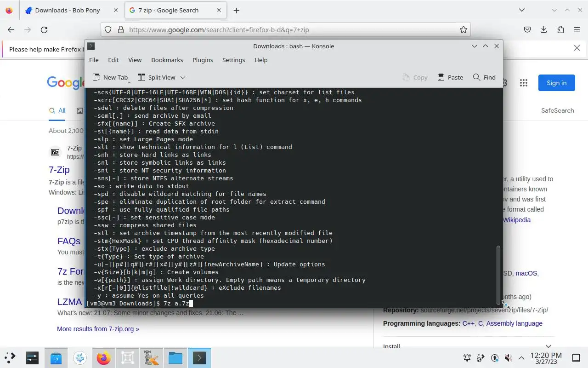Image resolution: width=588 pixels, height=368 pixels.
Task: Open notifications bell in system tray
Action: point(467,358)
